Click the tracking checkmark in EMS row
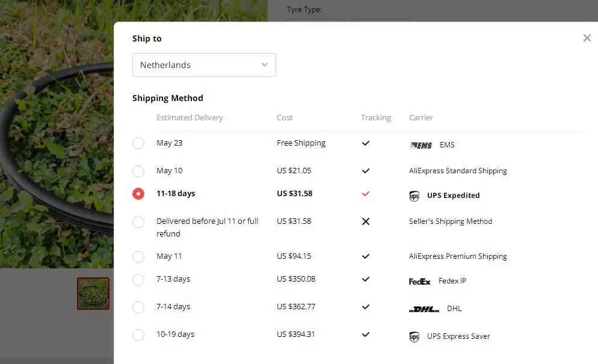This screenshot has width=598, height=364. (365, 143)
